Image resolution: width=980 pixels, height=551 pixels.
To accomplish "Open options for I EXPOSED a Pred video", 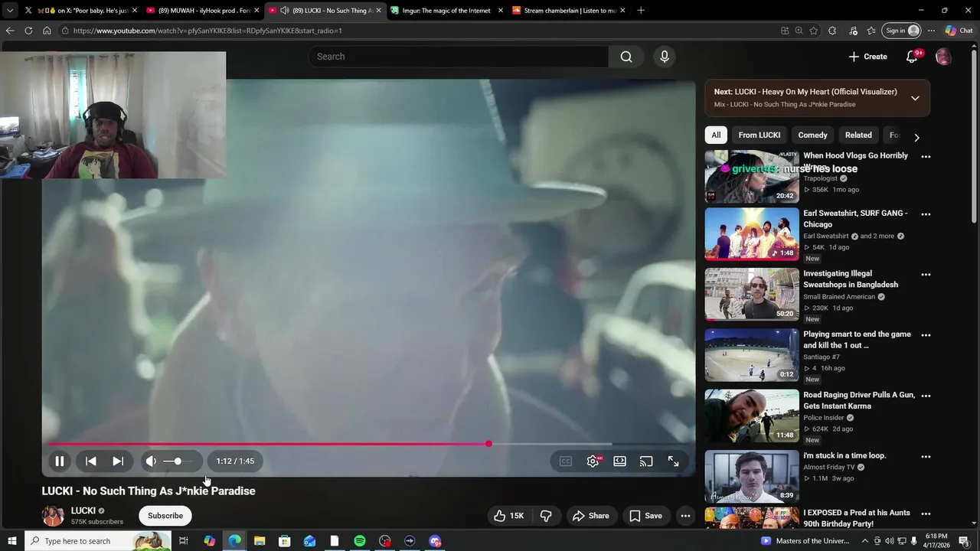I will pyautogui.click(x=926, y=514).
